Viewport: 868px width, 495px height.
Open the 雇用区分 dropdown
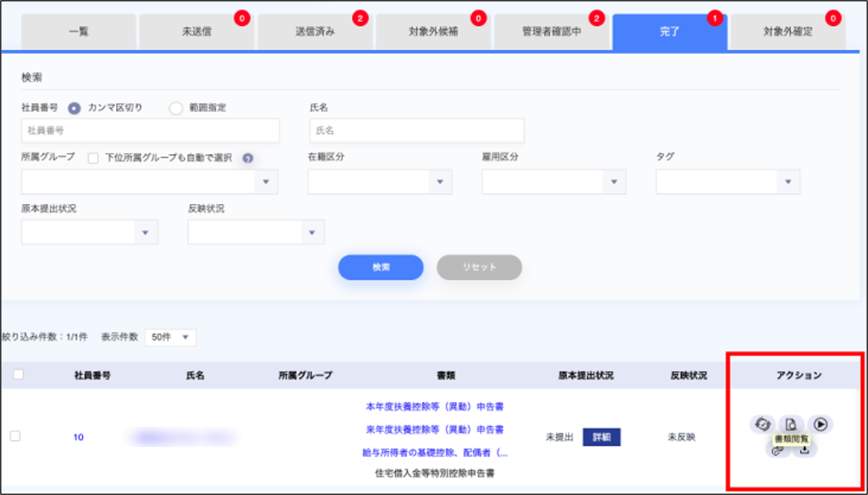coord(614,182)
